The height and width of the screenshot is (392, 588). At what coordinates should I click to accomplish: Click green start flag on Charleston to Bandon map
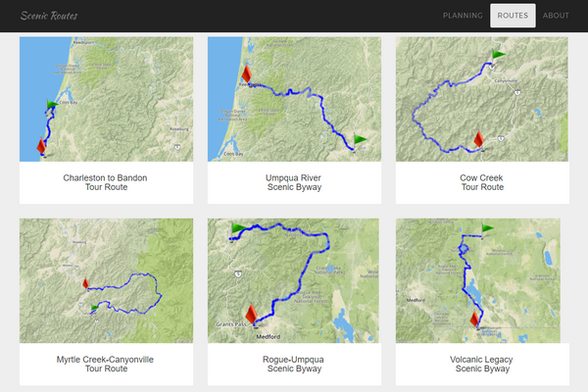[x=53, y=104]
